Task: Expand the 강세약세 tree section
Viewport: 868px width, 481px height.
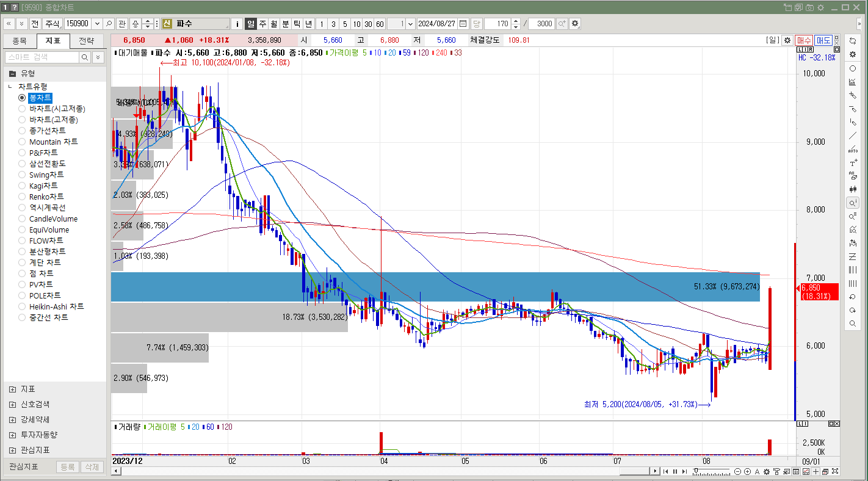Action: (x=13, y=419)
